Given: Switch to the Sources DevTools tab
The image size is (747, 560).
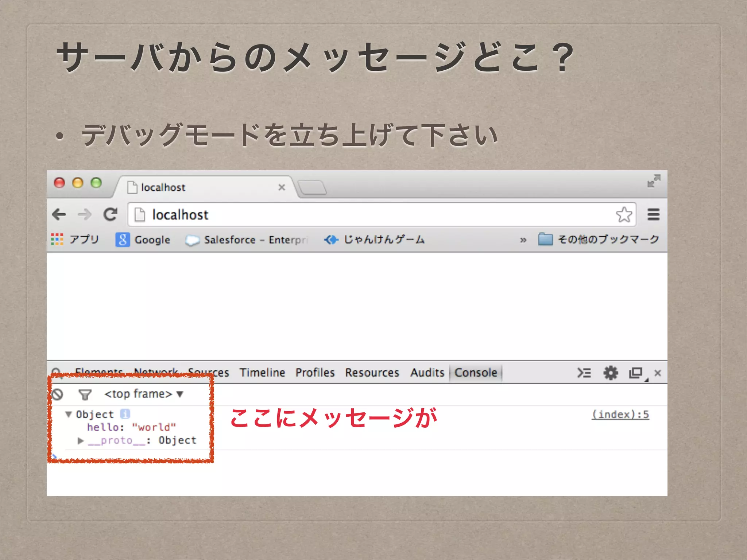Looking at the screenshot, I should click(208, 373).
